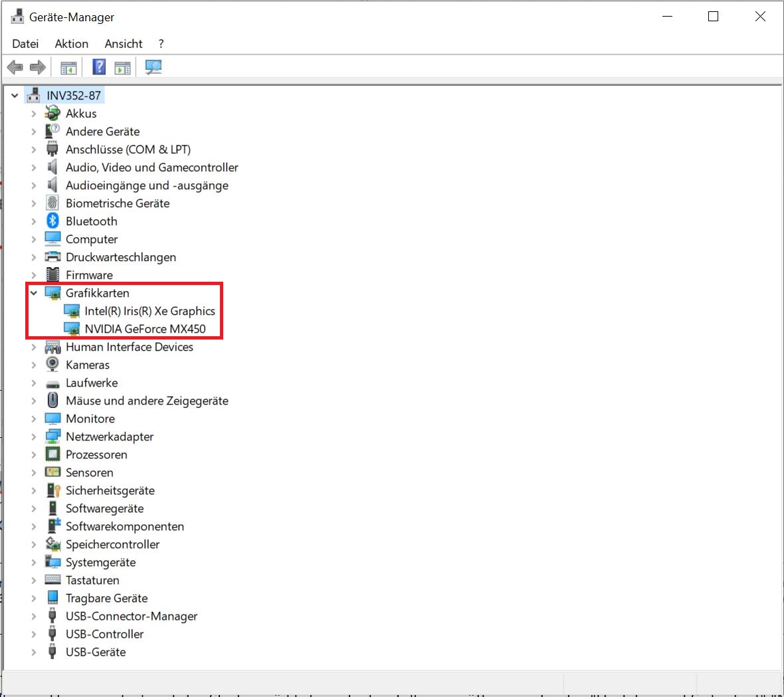Expand the USB-Controller category

pyautogui.click(x=33, y=634)
